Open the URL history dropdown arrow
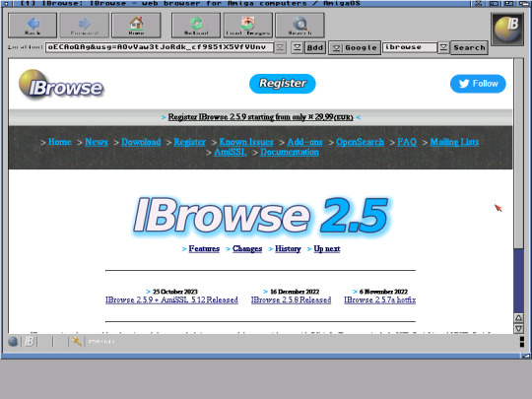532x399 pixels. click(x=280, y=48)
